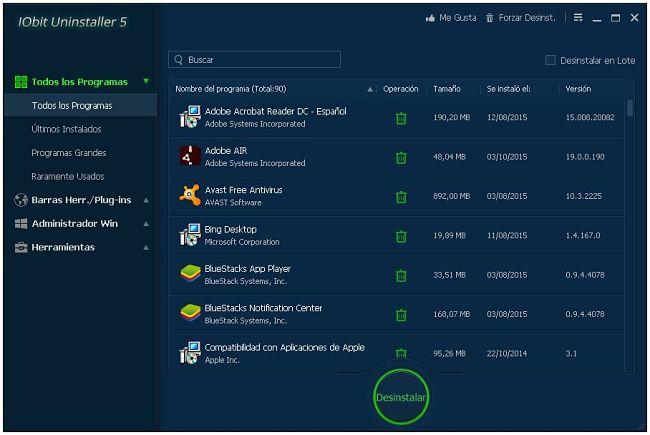Expand the Barras Herr./Plug-ins section arrow

coord(146,200)
